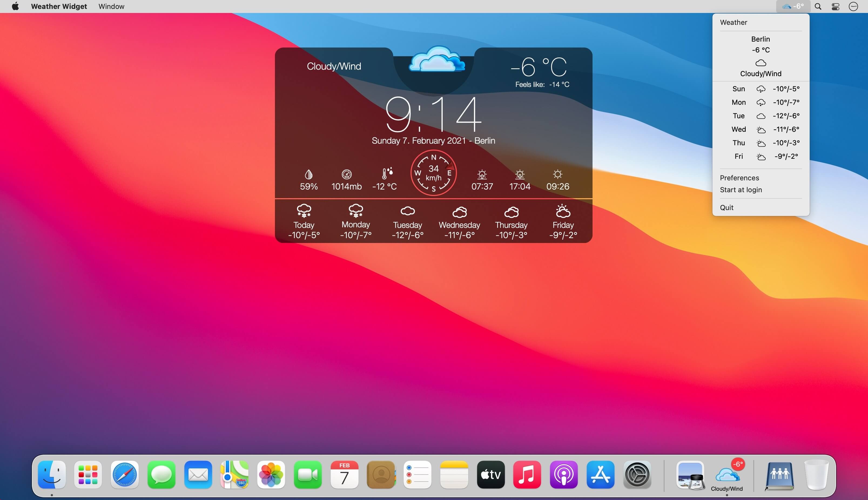Select the Tuesday forecast in the widget
The width and height of the screenshot is (868, 500).
point(407,221)
